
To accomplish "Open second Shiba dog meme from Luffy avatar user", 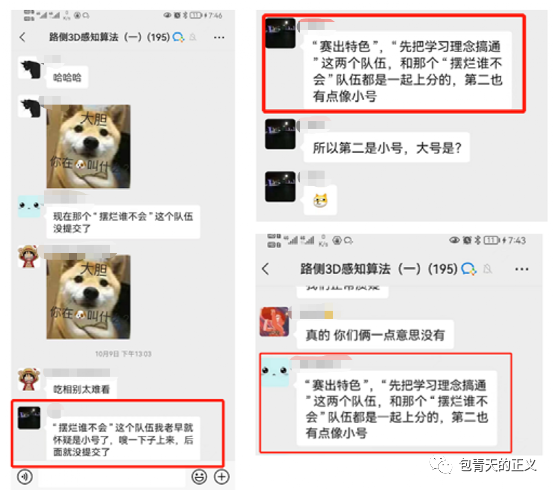I will pos(88,297).
